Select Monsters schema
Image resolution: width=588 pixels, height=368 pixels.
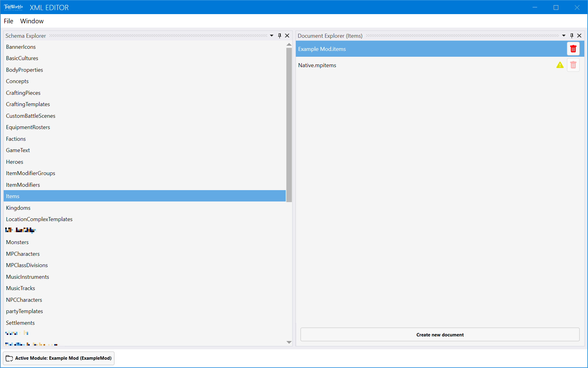pos(145,242)
